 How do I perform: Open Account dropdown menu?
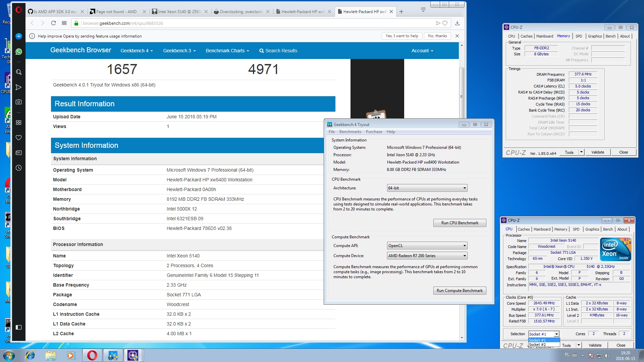coord(422,51)
